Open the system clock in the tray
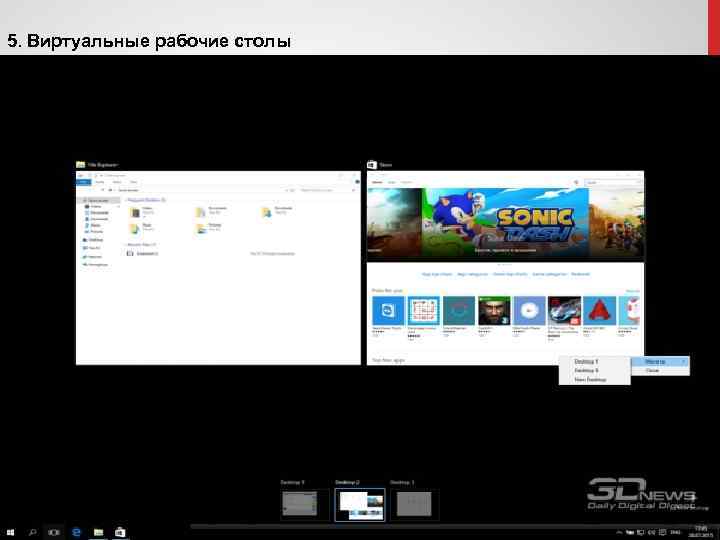720x540 pixels. click(x=700, y=532)
